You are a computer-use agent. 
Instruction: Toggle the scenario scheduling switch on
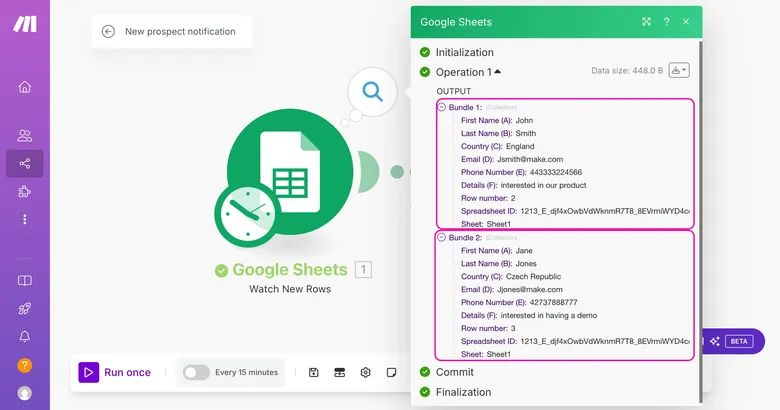pyautogui.click(x=196, y=372)
